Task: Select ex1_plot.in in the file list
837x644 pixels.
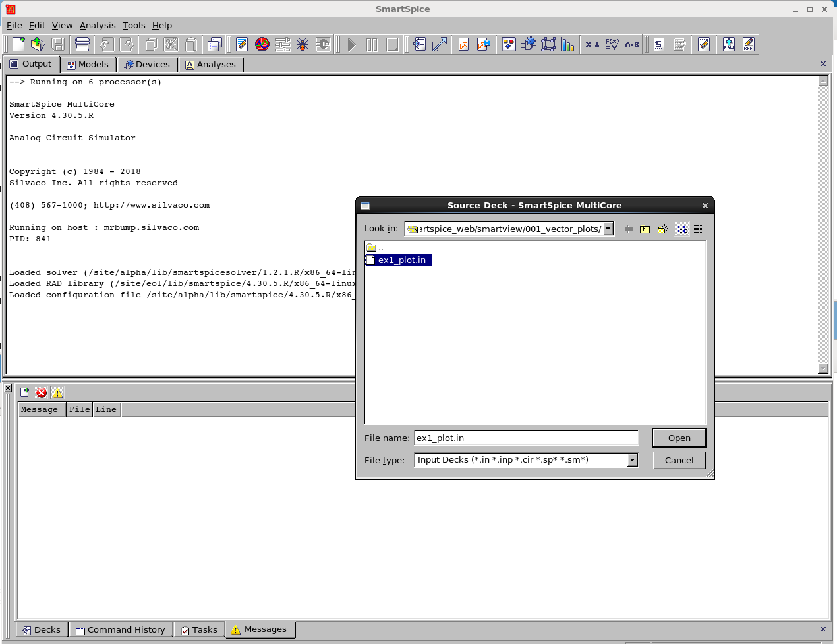Action: click(399, 260)
